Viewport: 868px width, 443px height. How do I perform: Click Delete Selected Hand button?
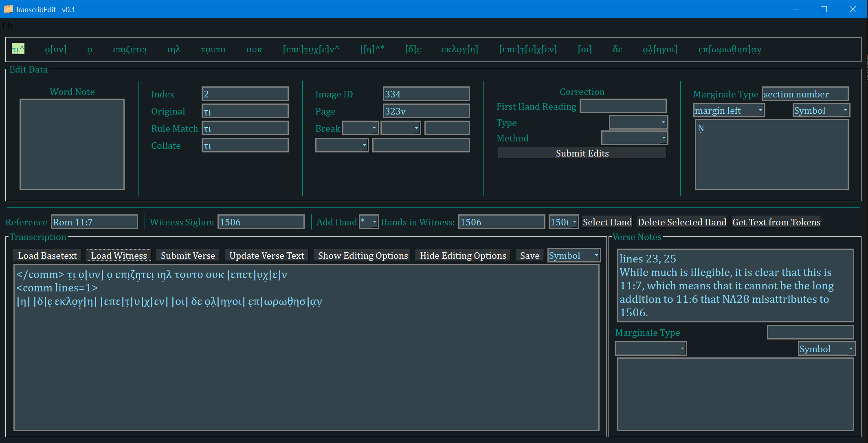[x=682, y=222]
